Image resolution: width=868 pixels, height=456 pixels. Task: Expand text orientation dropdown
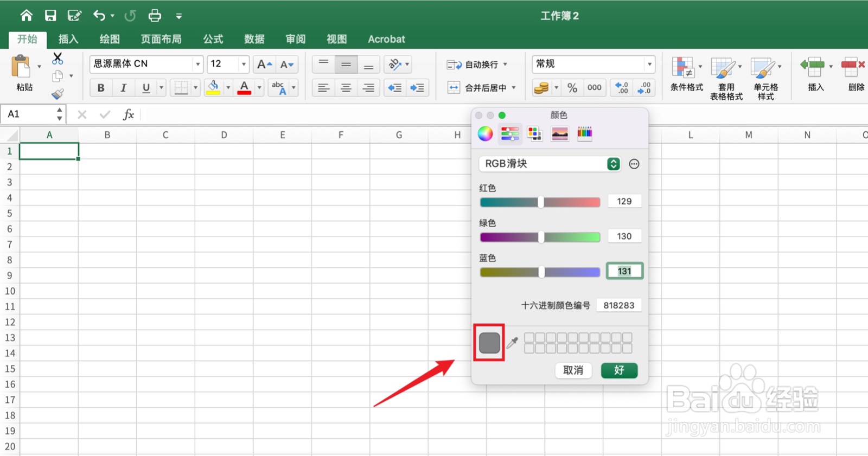pos(407,64)
